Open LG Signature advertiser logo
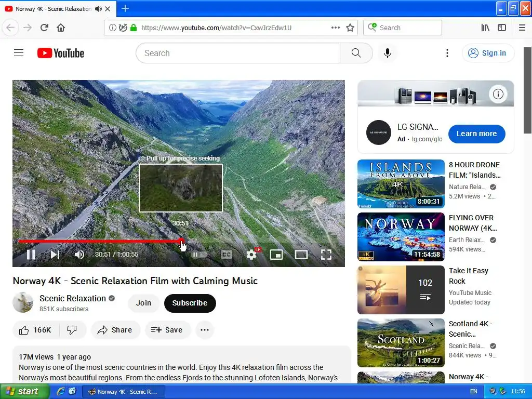This screenshot has width=532, height=399. click(x=378, y=132)
